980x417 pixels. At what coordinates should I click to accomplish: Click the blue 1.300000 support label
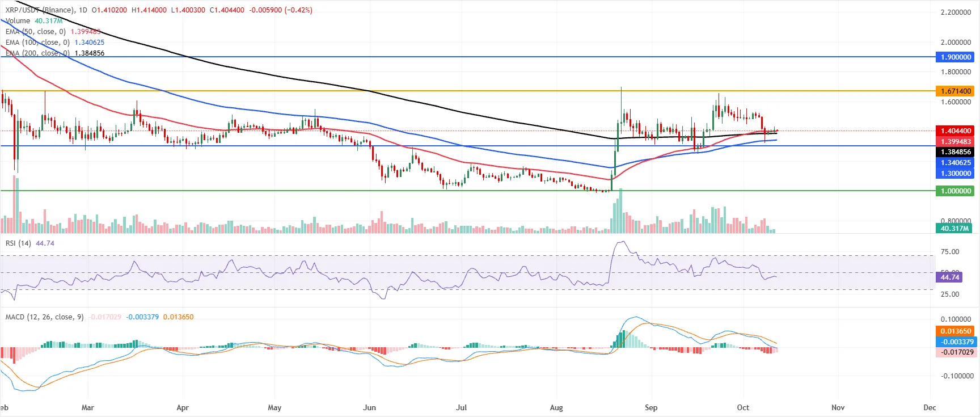(x=954, y=174)
